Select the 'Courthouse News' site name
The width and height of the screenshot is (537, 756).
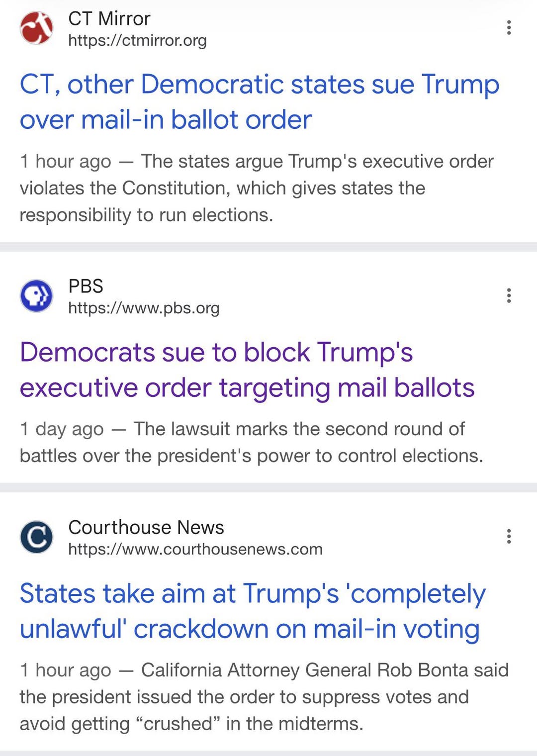(146, 527)
